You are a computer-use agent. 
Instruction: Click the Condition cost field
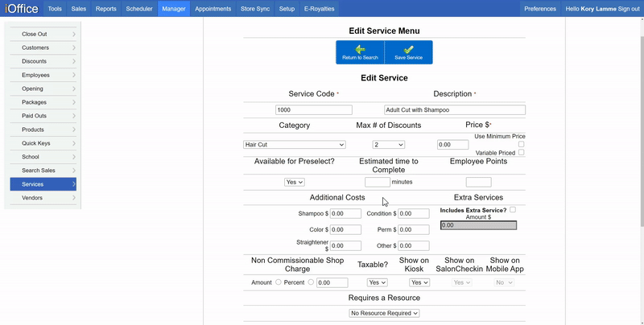click(x=414, y=213)
